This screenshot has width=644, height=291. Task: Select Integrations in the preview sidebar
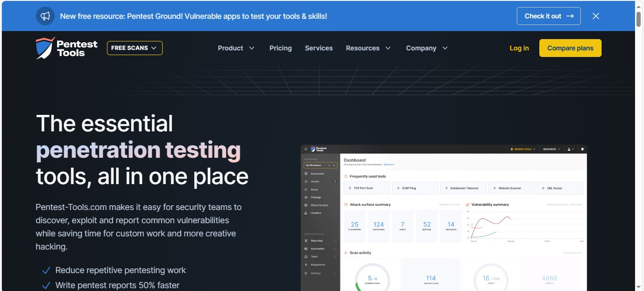(318, 265)
